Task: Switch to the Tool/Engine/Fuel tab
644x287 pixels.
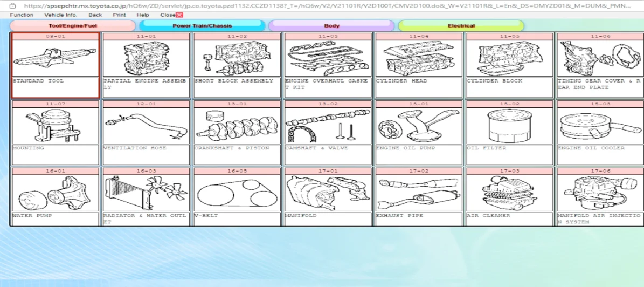Action: [73, 25]
